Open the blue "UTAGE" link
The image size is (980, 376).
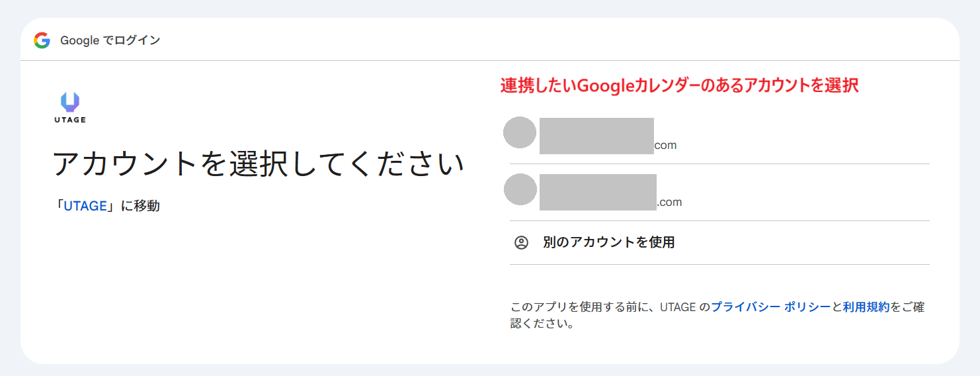point(85,206)
